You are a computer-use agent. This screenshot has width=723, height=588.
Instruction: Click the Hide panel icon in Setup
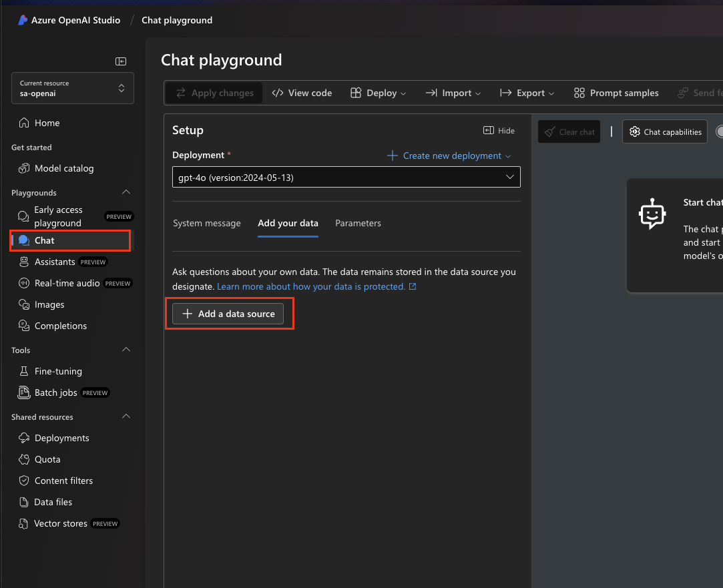pos(488,130)
